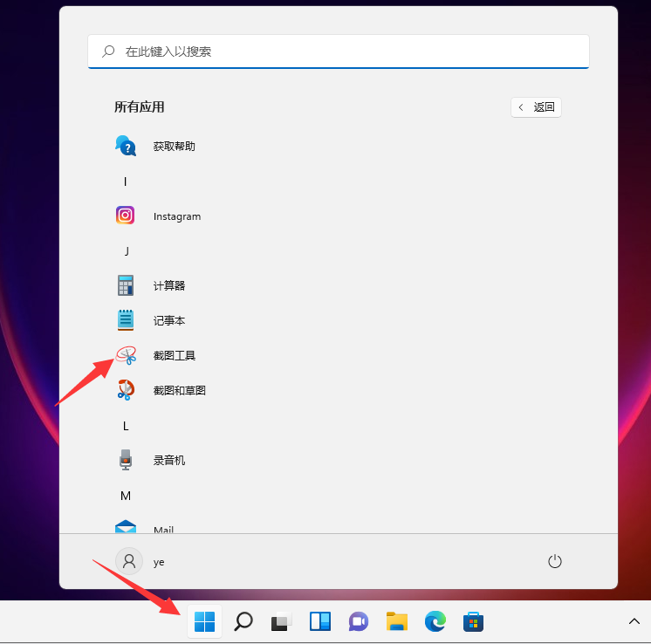The image size is (651, 644).
Task: Click the 返回 back button
Action: (x=536, y=107)
